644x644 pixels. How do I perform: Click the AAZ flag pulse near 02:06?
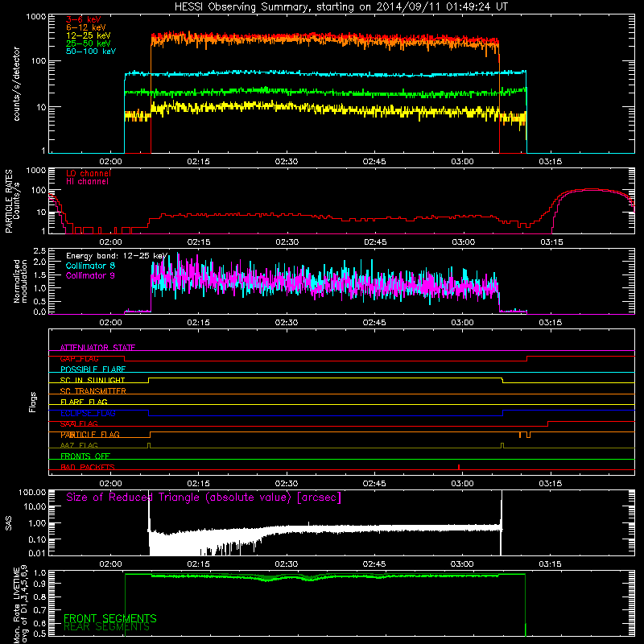click(x=149, y=446)
